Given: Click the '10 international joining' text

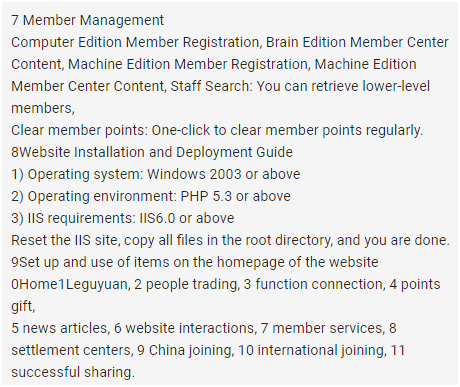Looking at the screenshot, I should 313,350.
